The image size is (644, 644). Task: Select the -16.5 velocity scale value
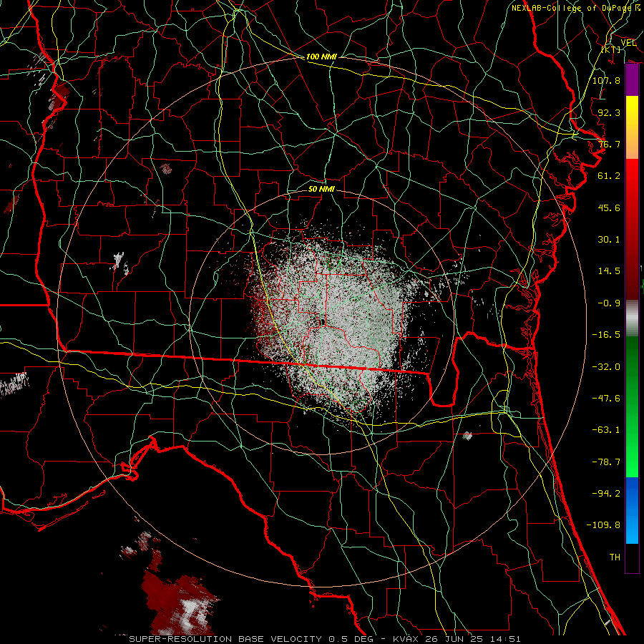coord(606,335)
